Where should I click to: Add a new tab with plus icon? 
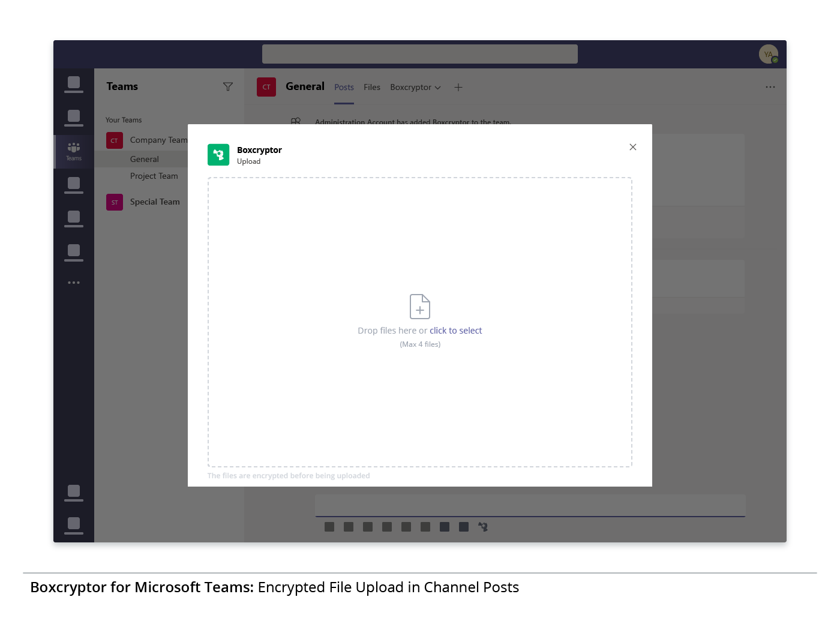tap(458, 87)
